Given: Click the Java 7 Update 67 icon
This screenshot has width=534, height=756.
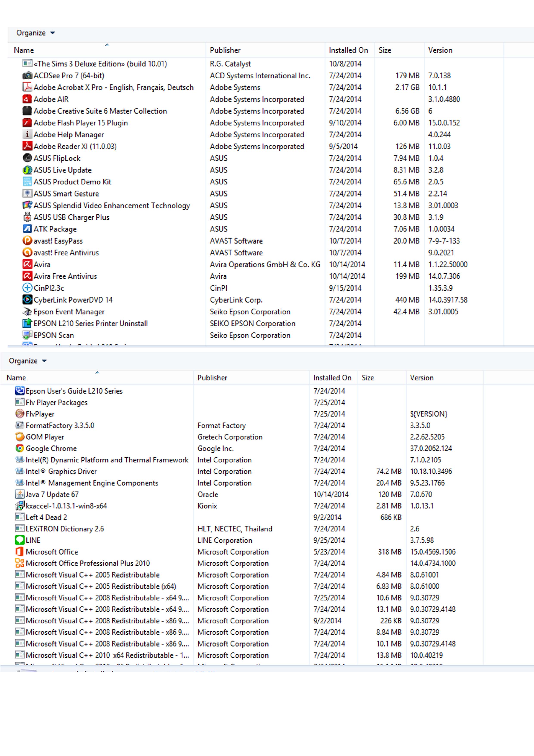Looking at the screenshot, I should pos(20,494).
